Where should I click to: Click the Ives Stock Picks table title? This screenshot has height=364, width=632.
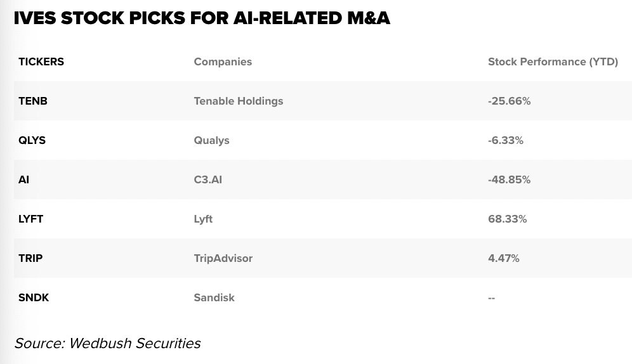[x=202, y=20]
